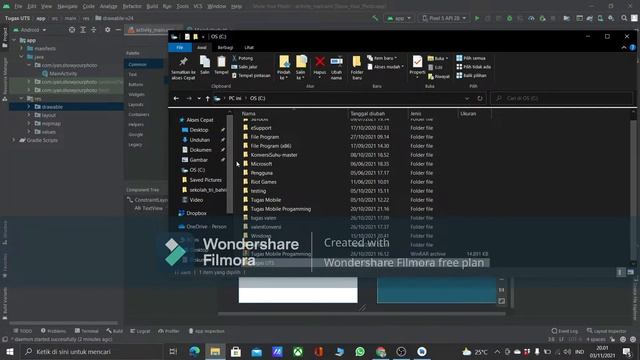Switch to the Lihat ribbon tab
640x360 pixels.
249,48
